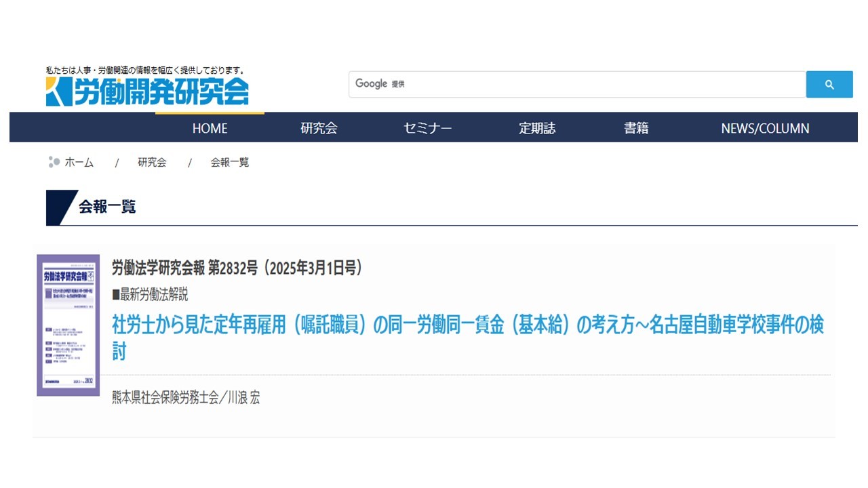Click 研究会 in the breadcrumb trail
The height and width of the screenshot is (488, 868).
[x=152, y=163]
